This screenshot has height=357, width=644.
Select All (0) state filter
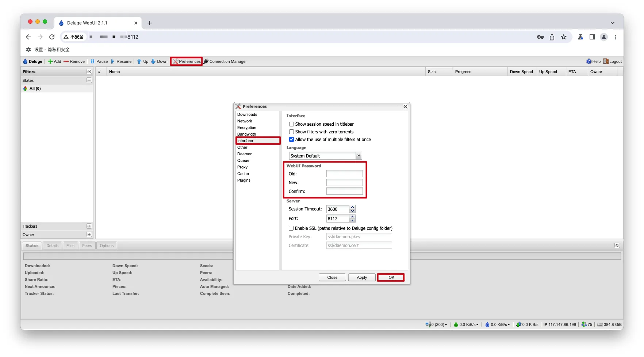(x=57, y=88)
